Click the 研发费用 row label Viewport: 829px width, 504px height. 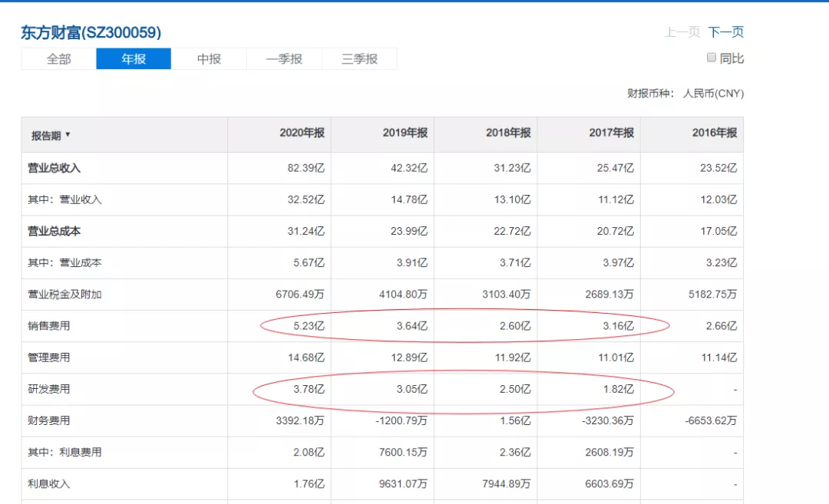pos(49,389)
